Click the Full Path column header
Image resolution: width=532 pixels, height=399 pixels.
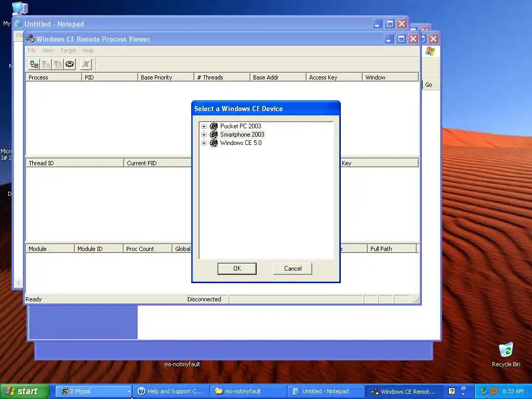pos(392,249)
